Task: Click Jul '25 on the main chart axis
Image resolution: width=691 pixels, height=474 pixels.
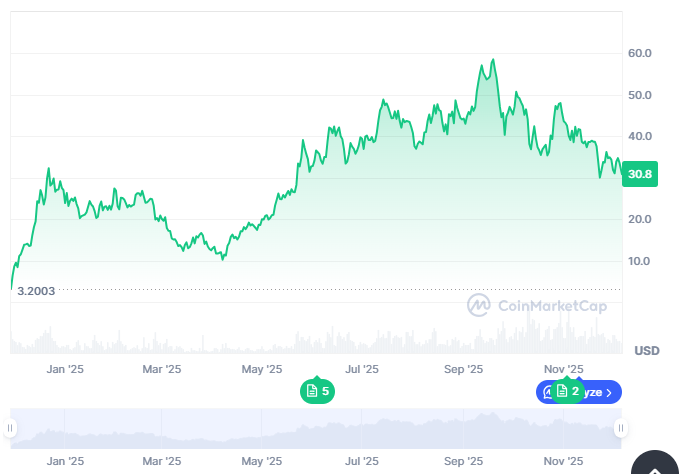Action: [x=362, y=369]
